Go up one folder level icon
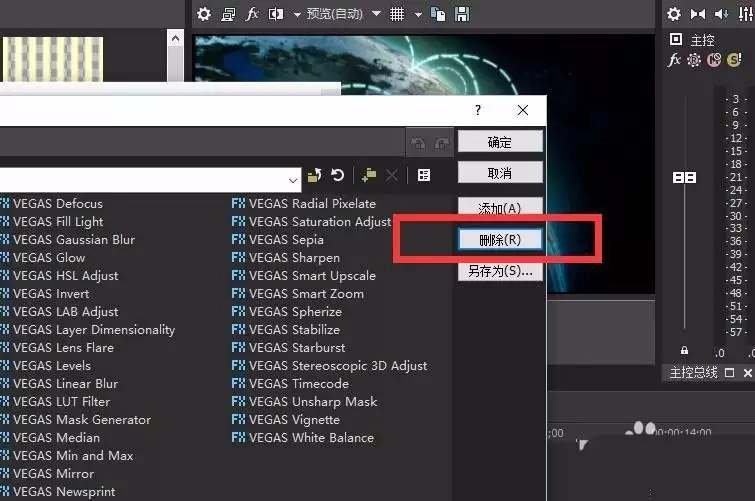The image size is (755, 501). point(315,175)
